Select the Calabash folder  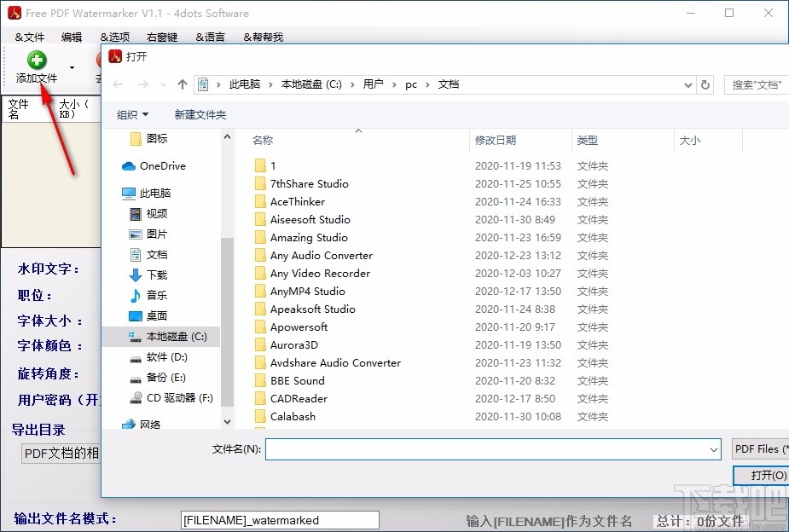285,417
